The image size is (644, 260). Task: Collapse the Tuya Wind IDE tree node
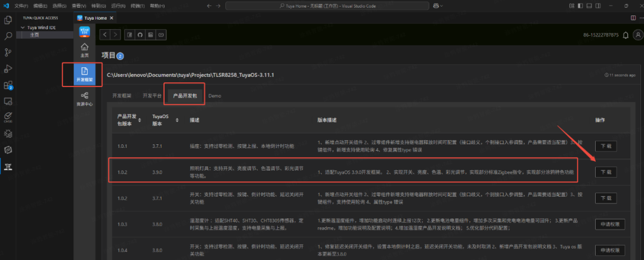point(23,27)
